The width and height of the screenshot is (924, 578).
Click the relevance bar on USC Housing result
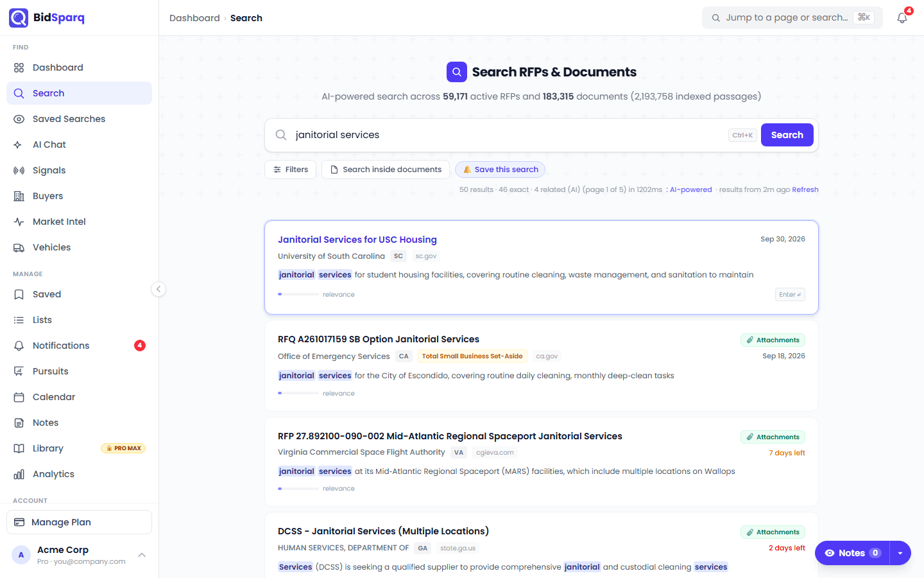coord(298,294)
